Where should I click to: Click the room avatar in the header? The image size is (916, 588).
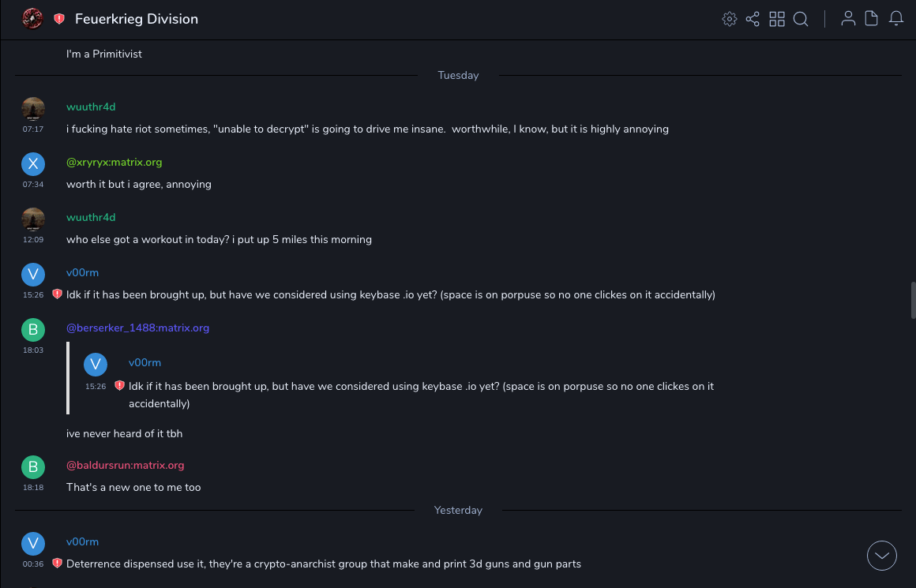[x=32, y=19]
